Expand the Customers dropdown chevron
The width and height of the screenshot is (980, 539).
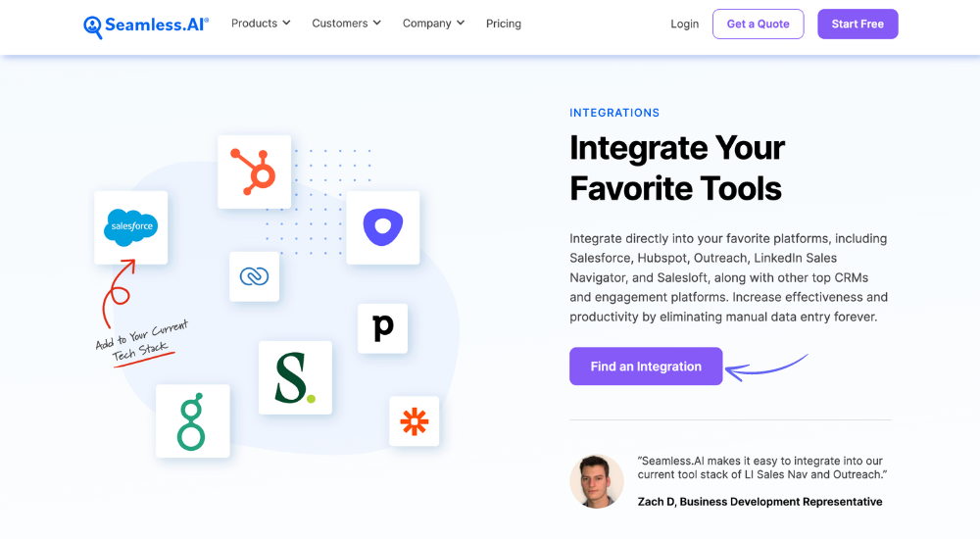377,24
